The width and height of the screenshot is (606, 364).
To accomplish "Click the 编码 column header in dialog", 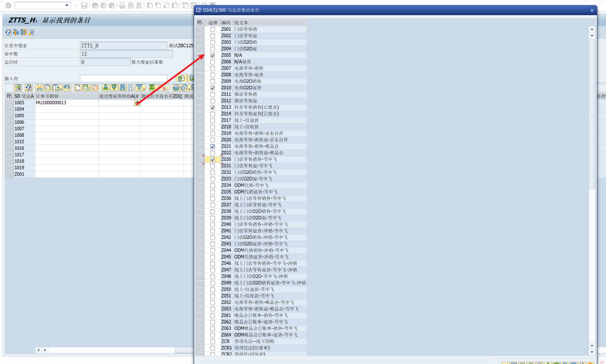I will click(226, 23).
